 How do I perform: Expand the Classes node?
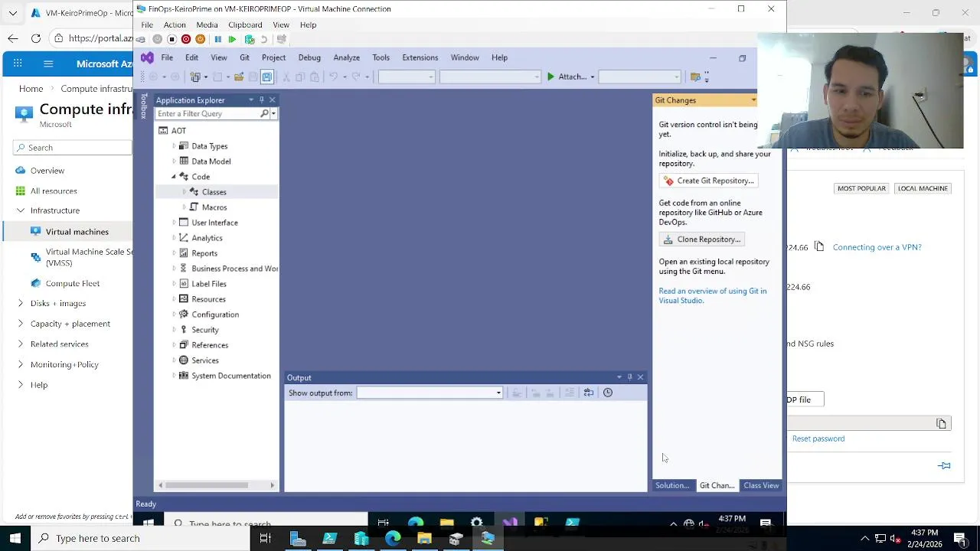click(185, 192)
